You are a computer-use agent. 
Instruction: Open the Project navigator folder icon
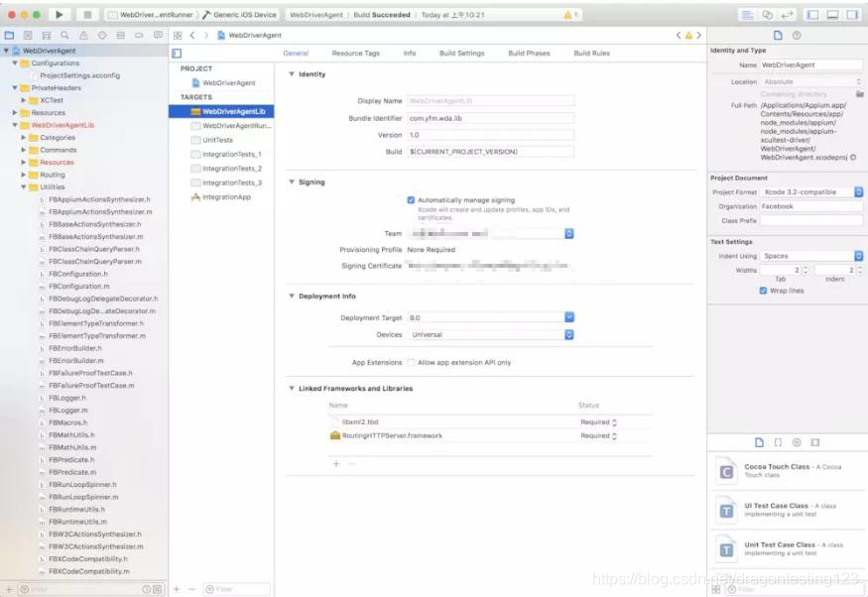point(9,36)
